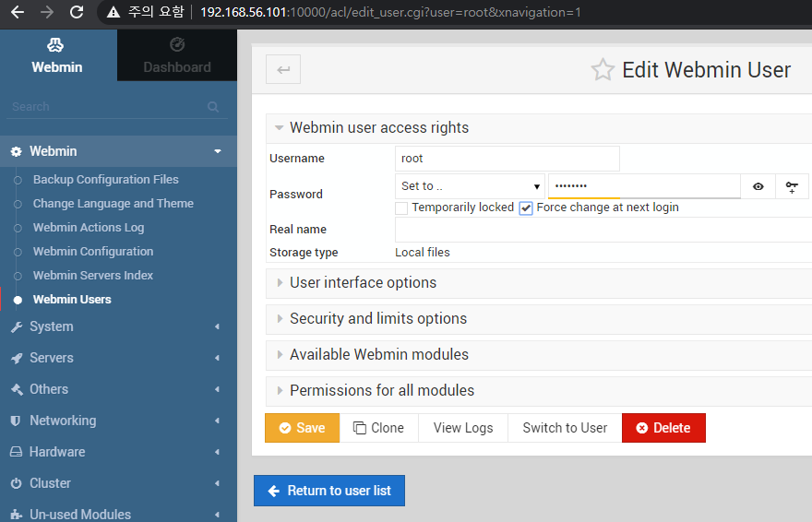The height and width of the screenshot is (522, 812).
Task: Expand Available Webmin modules section
Action: (x=379, y=354)
